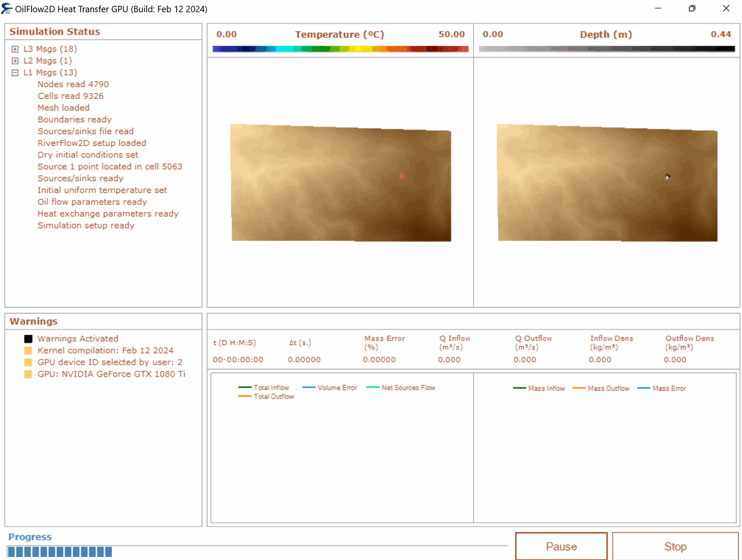The width and height of the screenshot is (742, 560).
Task: Click the 'Total Inflow' legend entry
Action: (x=263, y=388)
